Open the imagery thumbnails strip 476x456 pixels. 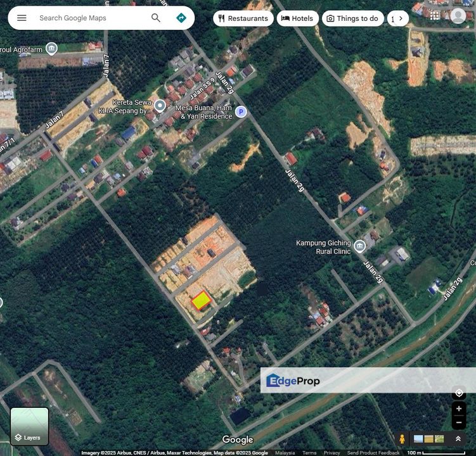pos(428,439)
